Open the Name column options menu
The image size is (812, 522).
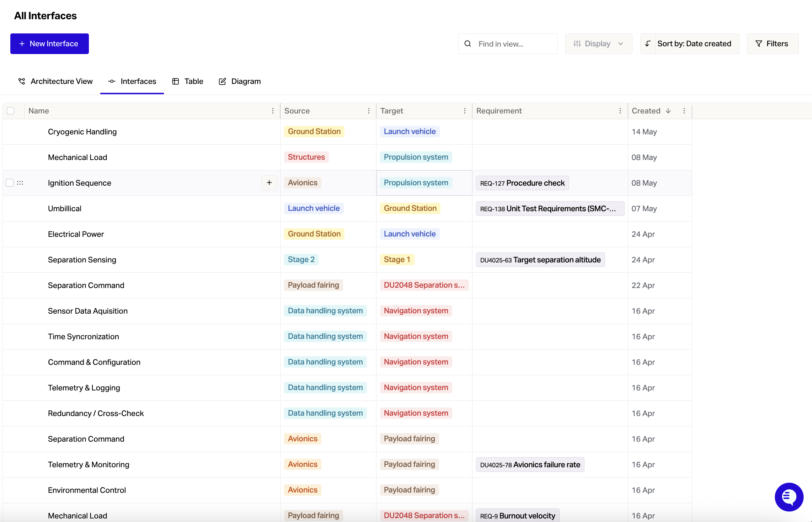pos(273,111)
